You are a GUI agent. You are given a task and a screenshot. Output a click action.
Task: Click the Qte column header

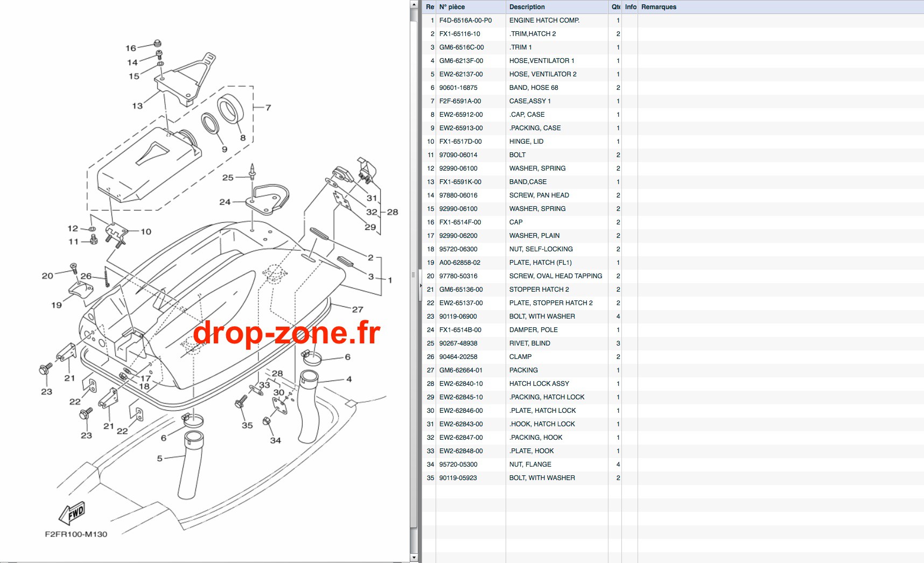(615, 7)
